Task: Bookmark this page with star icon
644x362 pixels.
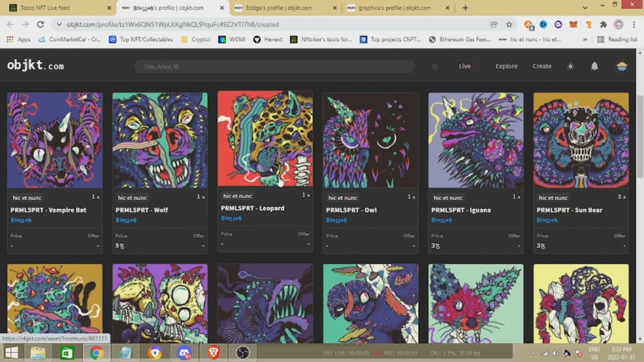Action: click(509, 24)
